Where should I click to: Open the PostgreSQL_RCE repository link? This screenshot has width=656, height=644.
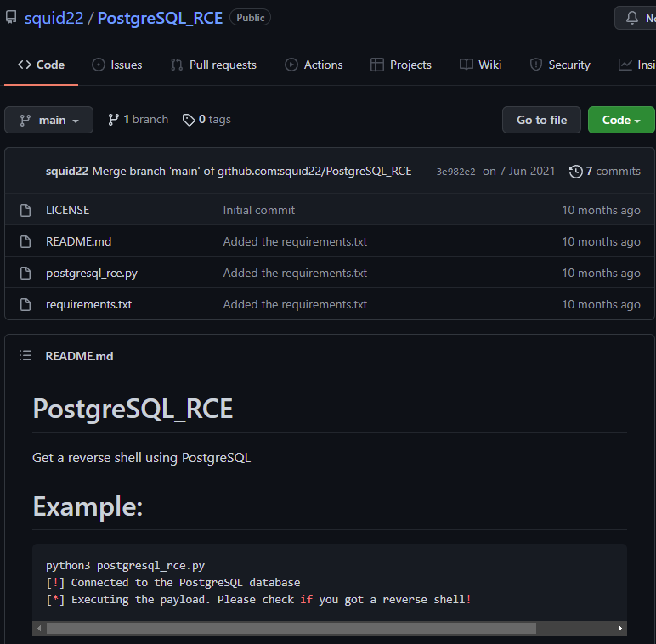pos(160,18)
